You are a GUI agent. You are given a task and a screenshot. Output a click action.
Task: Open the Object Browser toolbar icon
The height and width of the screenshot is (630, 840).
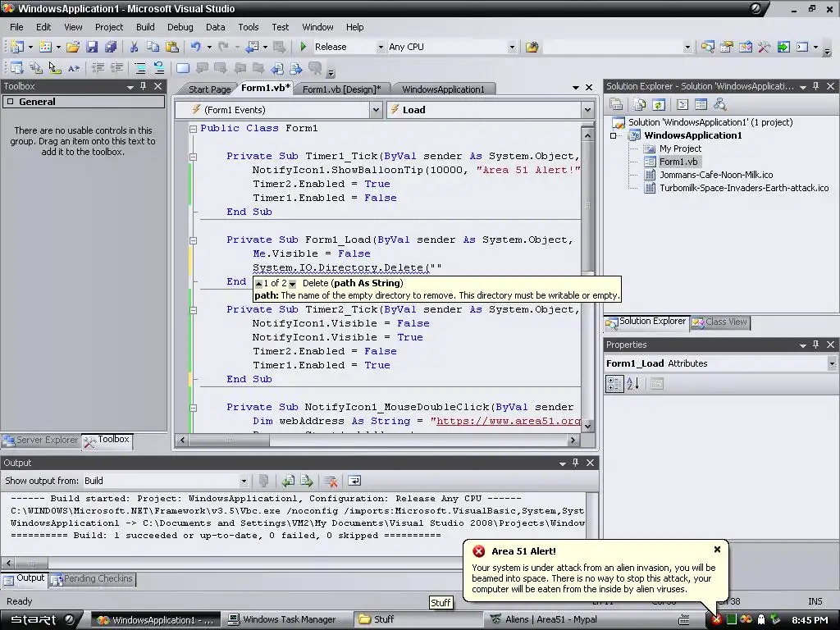745,47
